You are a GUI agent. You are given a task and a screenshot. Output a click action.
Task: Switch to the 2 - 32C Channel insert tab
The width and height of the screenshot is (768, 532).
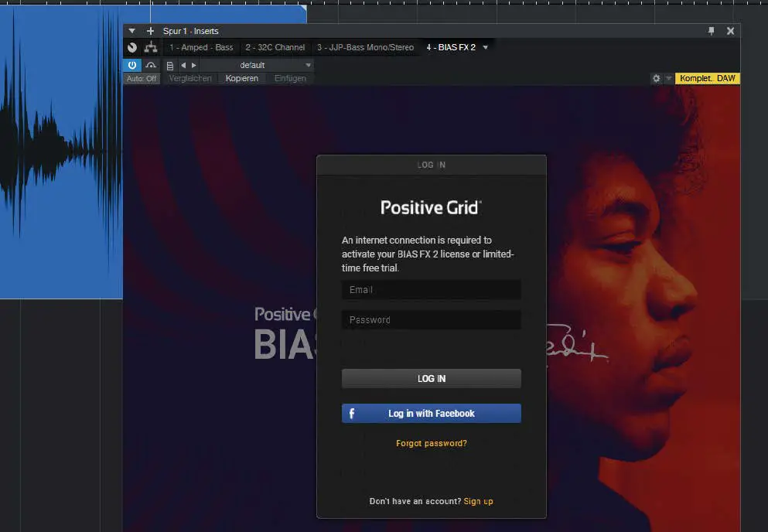(x=274, y=47)
